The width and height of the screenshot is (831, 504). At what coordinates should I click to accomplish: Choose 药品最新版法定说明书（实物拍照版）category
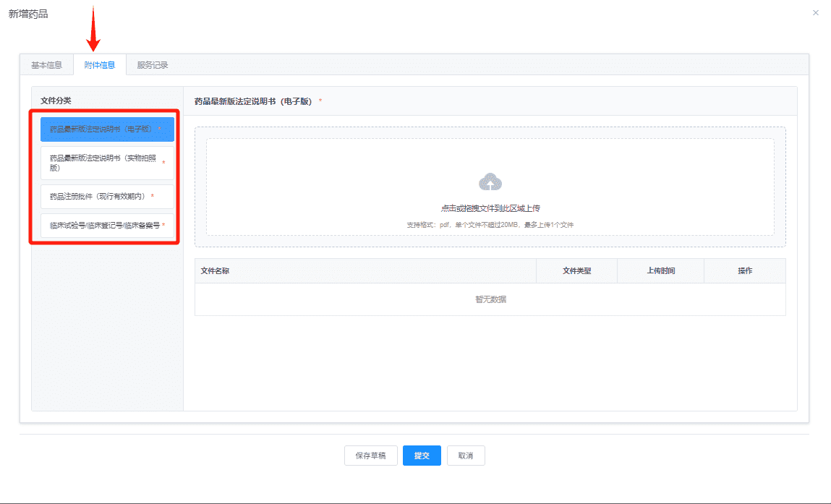click(107, 163)
